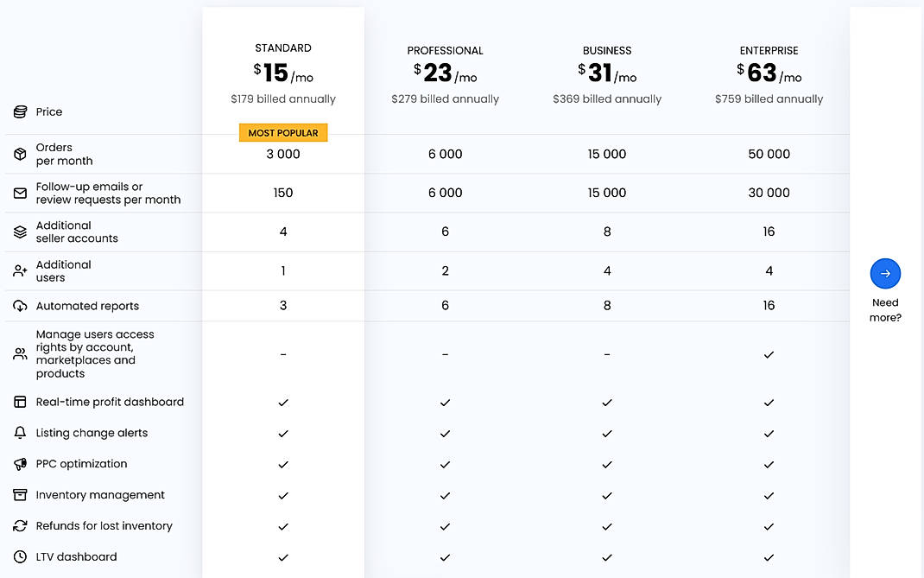Click the MOST POPULAR badge
The height and width of the screenshot is (578, 924).
pos(283,132)
